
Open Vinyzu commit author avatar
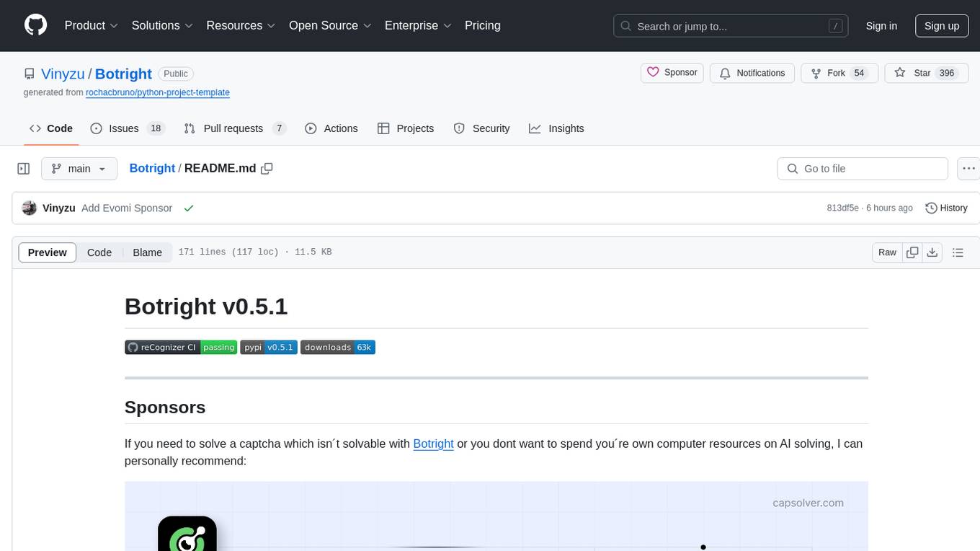click(x=30, y=208)
